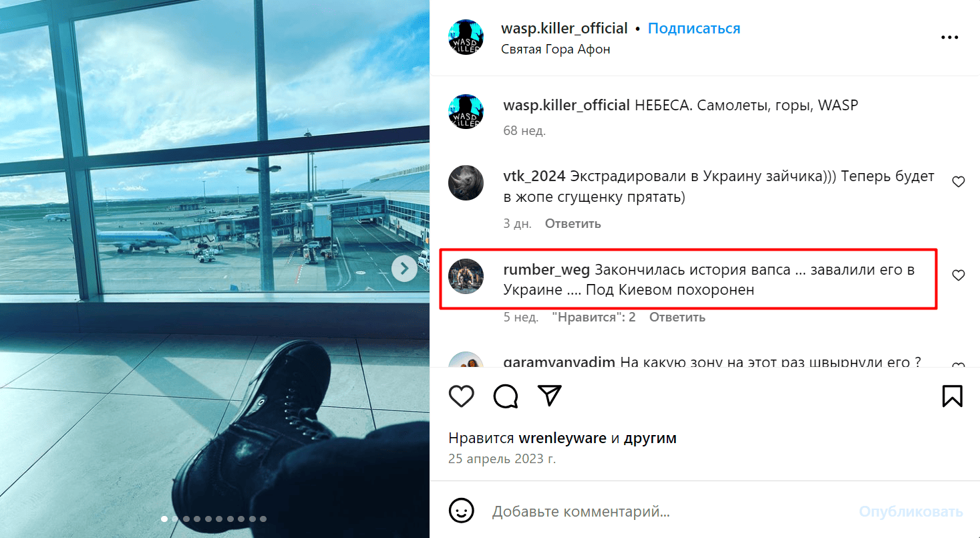Click the Опубликовать post button
This screenshot has height=538, width=980.
911,512
